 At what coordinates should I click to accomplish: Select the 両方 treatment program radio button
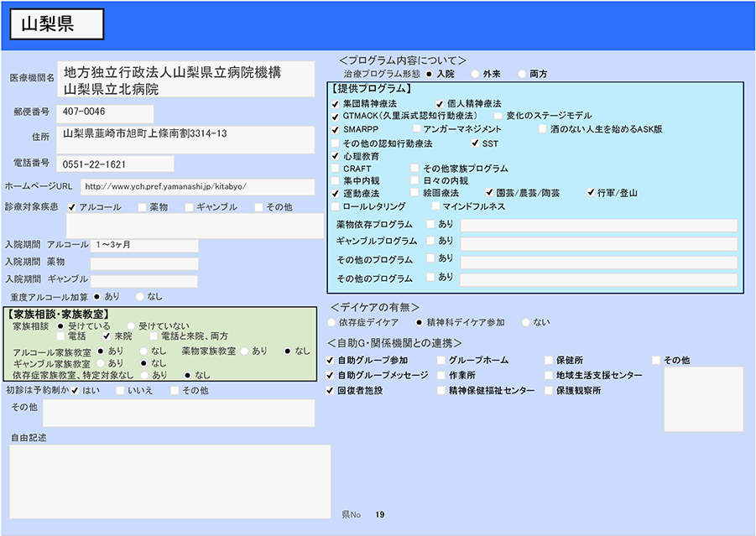coord(522,74)
